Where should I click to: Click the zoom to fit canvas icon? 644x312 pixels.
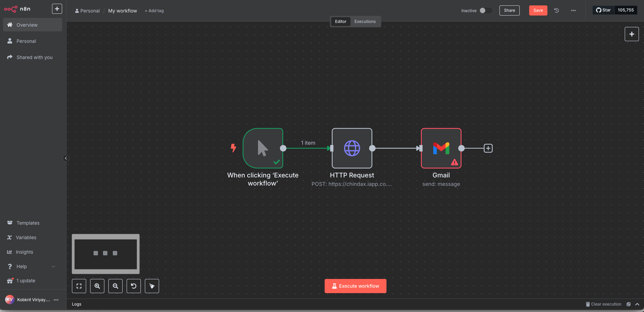[79, 286]
